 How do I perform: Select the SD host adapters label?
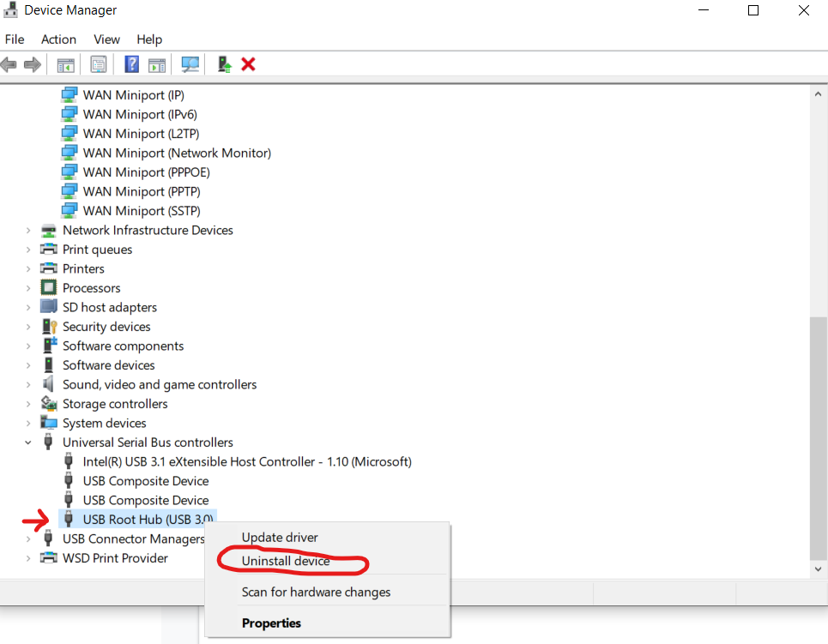110,307
